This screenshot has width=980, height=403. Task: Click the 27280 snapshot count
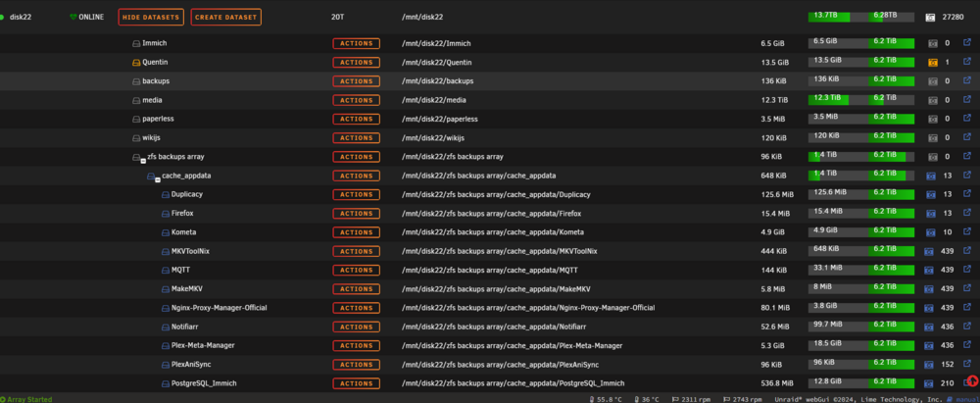tap(954, 18)
